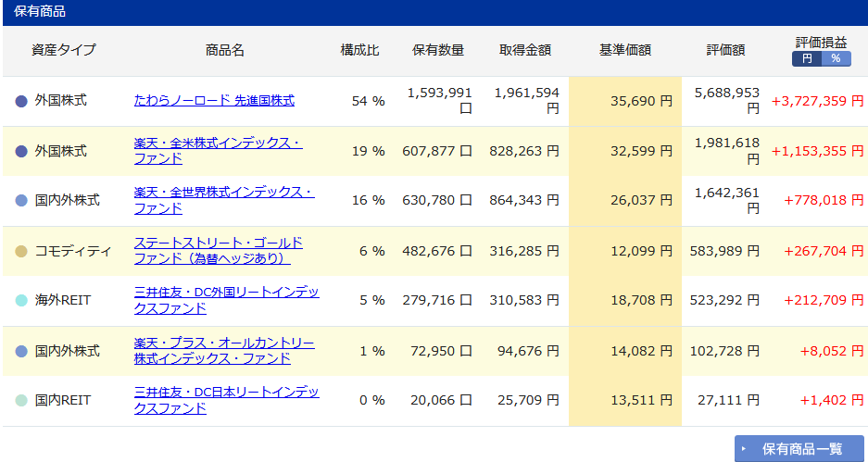Viewport: 868px width, 462px height.
Task: Switch profit/loss display to 円
Action: coord(807,58)
